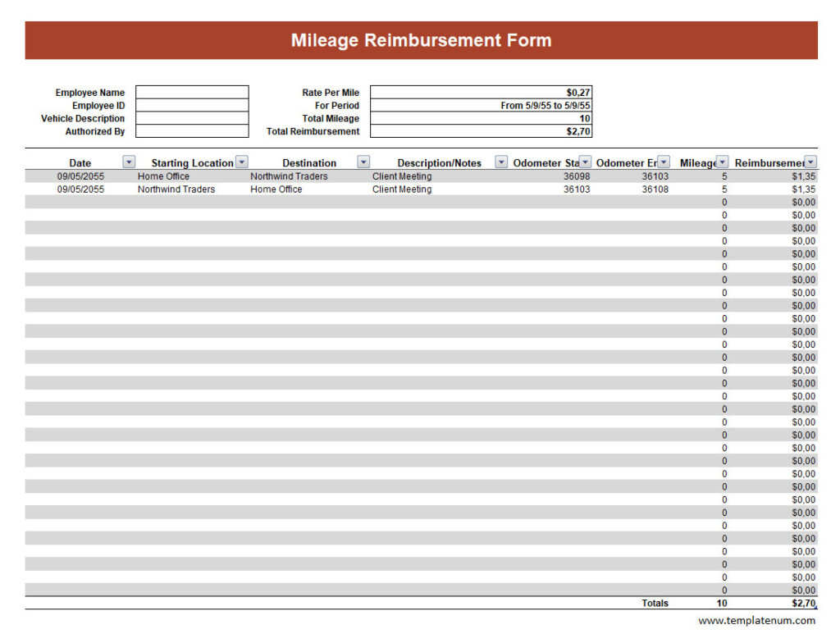This screenshot has width=840, height=643.
Task: Select the Totals row mileage value
Action: [x=720, y=603]
